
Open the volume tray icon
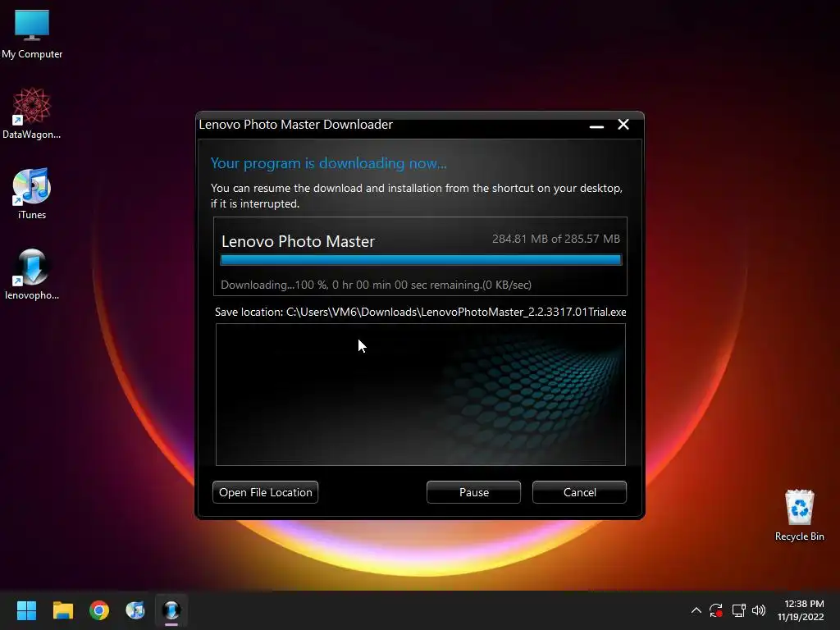pos(759,610)
